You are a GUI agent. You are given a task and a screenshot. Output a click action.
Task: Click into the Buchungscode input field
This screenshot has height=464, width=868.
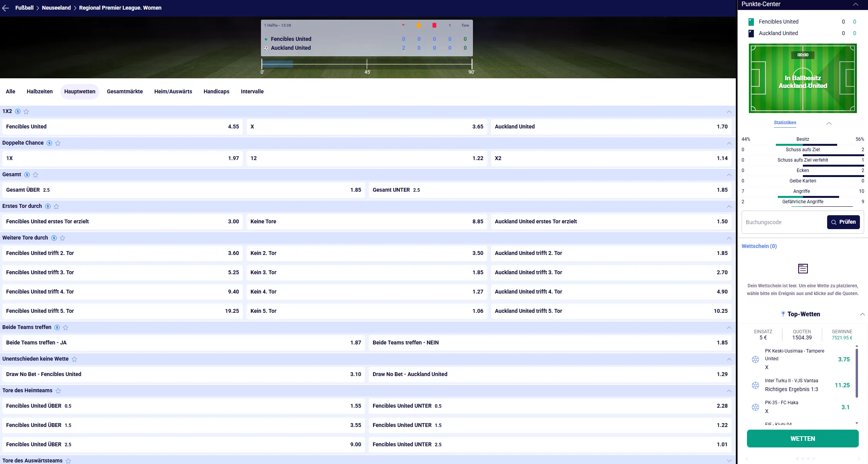(x=784, y=222)
